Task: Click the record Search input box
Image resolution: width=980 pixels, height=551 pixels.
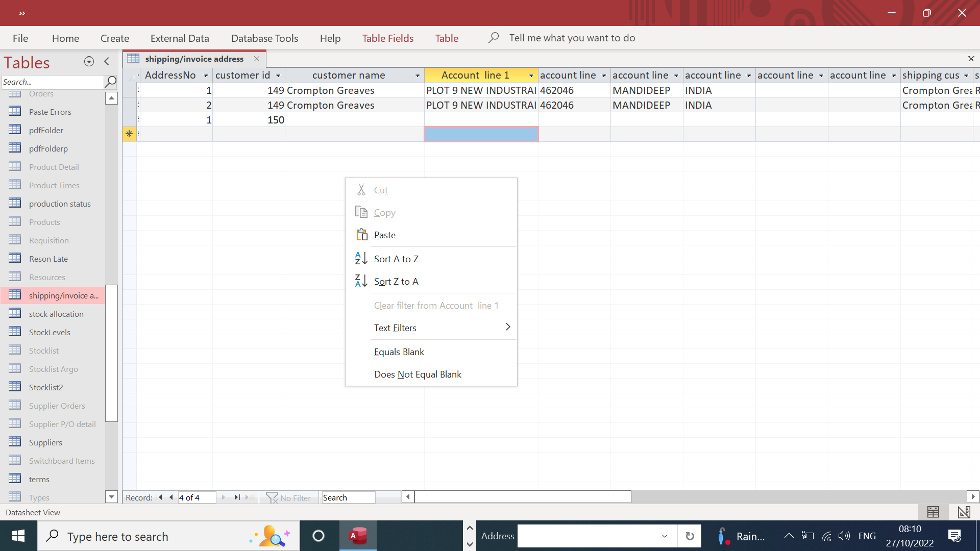Action: (348, 497)
